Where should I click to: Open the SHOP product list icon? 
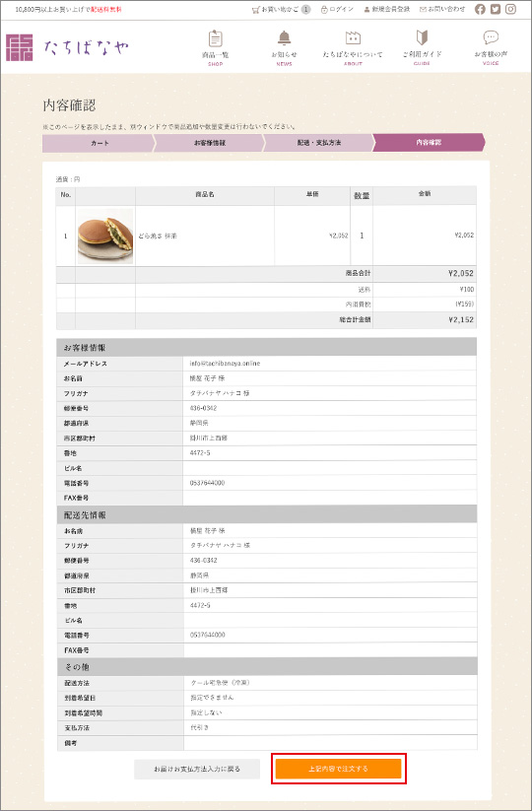(216, 38)
